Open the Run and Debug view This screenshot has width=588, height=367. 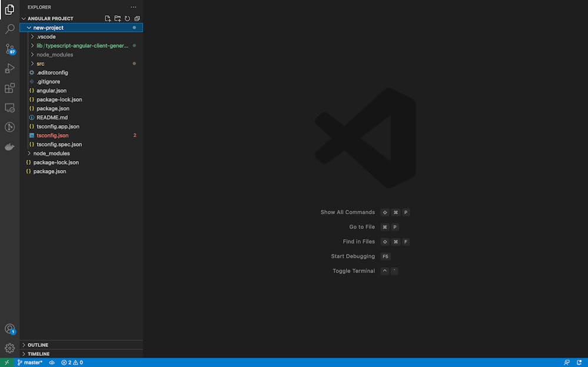(9, 68)
